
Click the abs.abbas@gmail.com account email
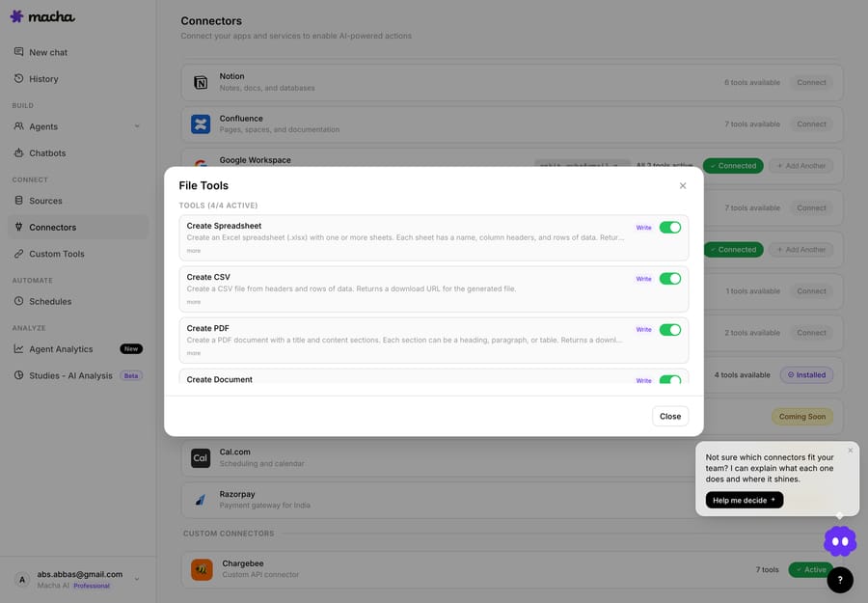[80, 575]
